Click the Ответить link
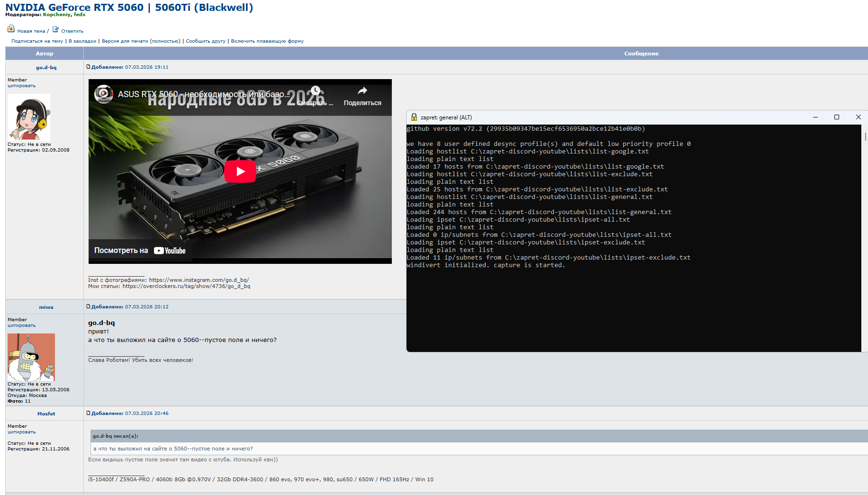 click(72, 31)
